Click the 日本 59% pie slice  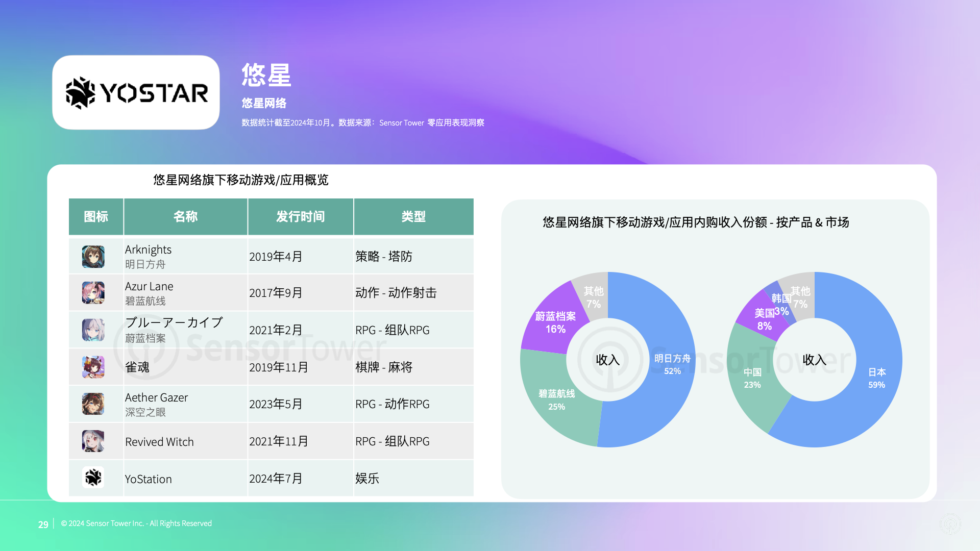click(876, 378)
